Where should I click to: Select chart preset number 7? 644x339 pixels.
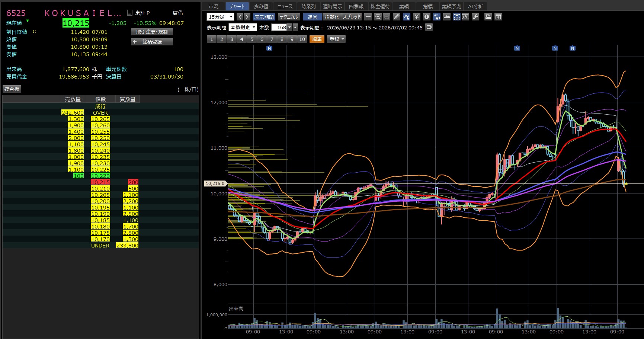272,39
